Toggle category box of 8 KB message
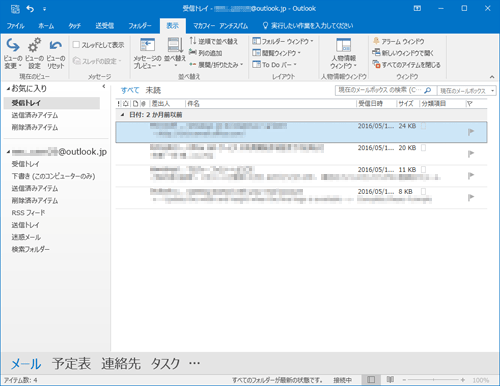The image size is (500, 386). pos(423,192)
